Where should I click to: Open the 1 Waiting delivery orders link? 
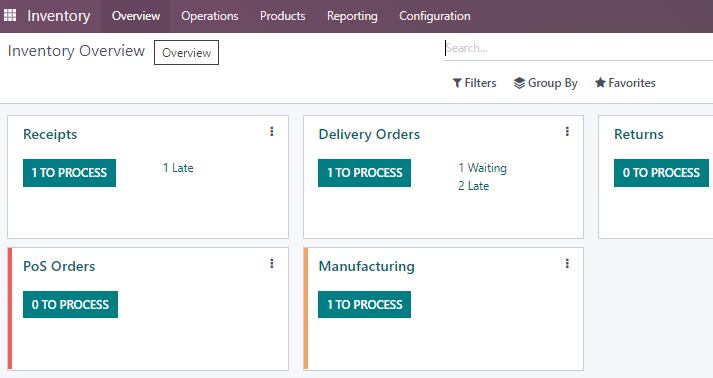(x=482, y=168)
